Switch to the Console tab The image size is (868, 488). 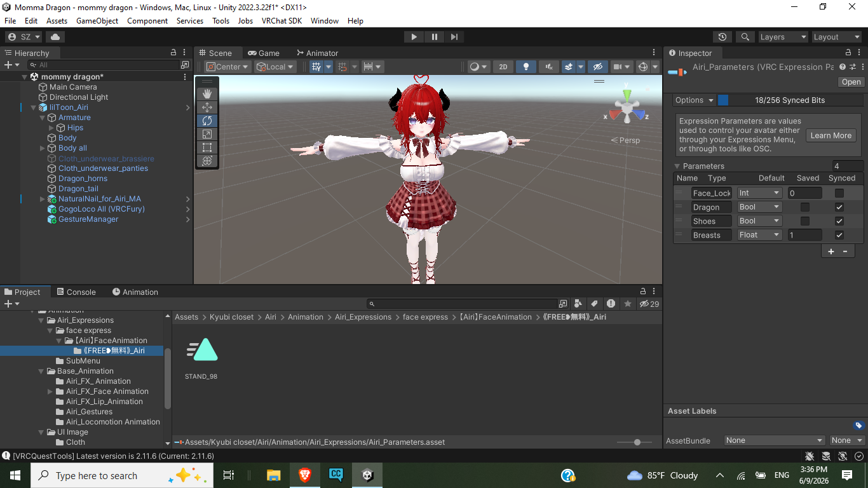click(x=76, y=292)
